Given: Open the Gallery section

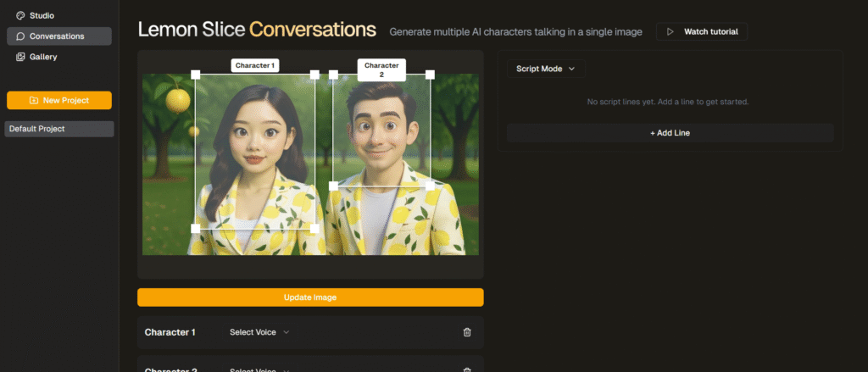Looking at the screenshot, I should [x=43, y=57].
